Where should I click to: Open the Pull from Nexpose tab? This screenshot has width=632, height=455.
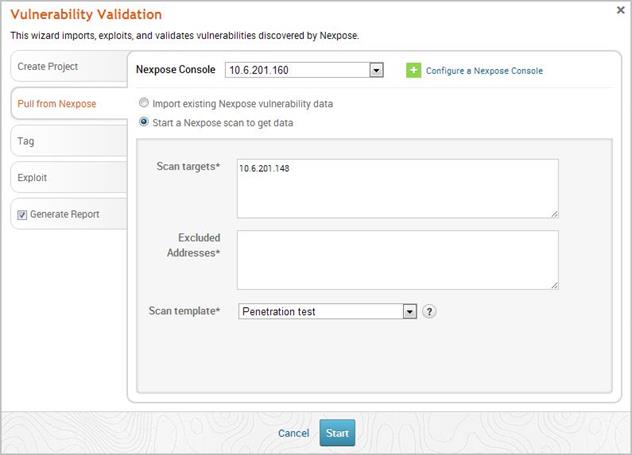pyautogui.click(x=69, y=104)
